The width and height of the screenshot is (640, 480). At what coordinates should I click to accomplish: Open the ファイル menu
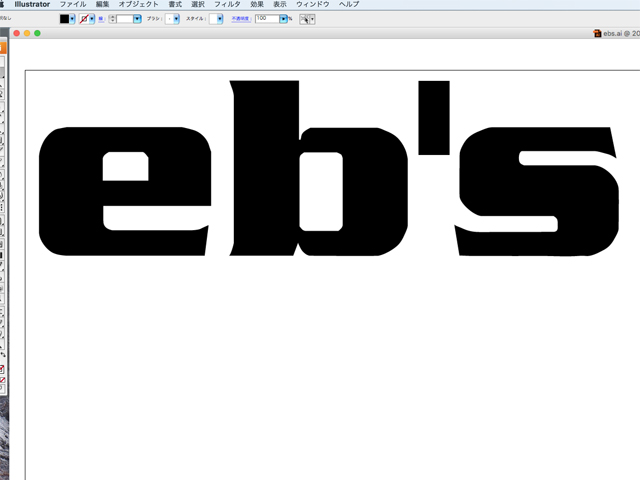[73, 5]
